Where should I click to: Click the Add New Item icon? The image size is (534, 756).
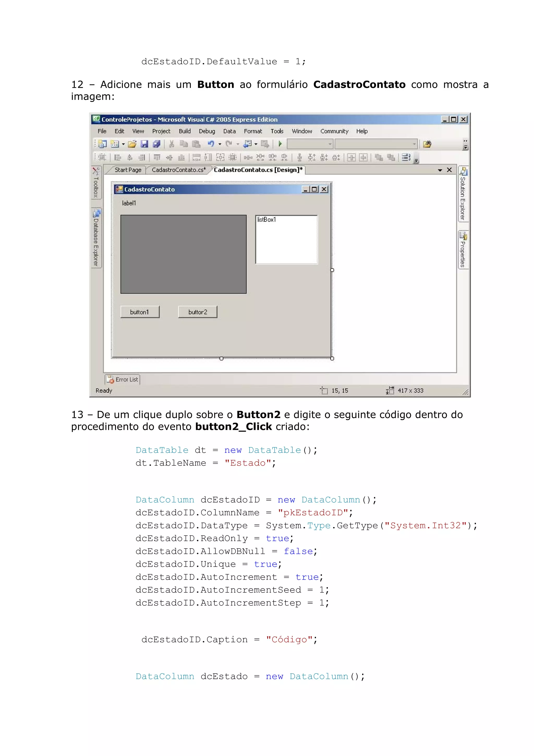coord(114,144)
